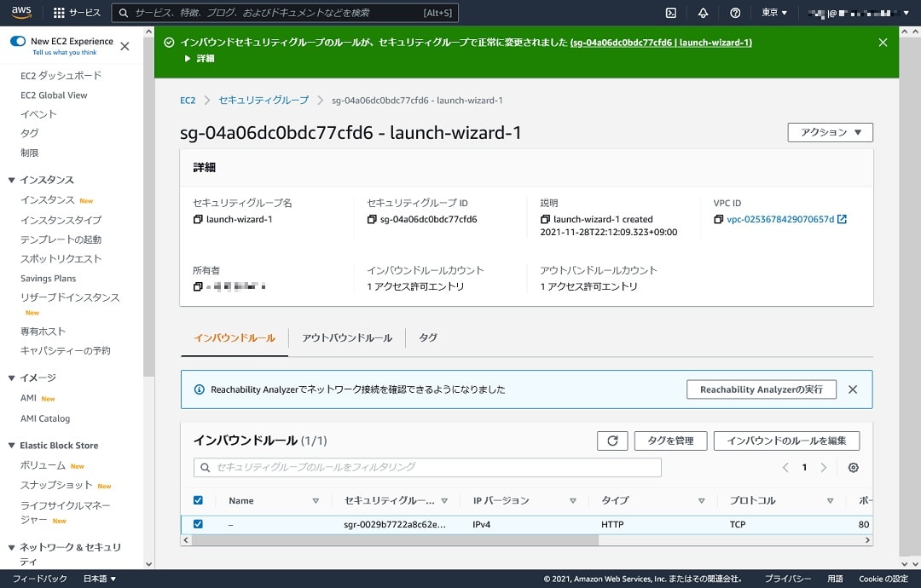The width and height of the screenshot is (921, 588).
Task: Switch to the インバウンドルール tab
Action: (x=235, y=338)
